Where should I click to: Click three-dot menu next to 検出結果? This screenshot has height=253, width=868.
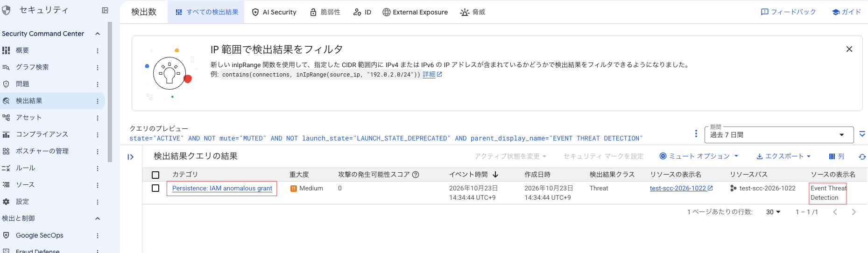(98, 101)
